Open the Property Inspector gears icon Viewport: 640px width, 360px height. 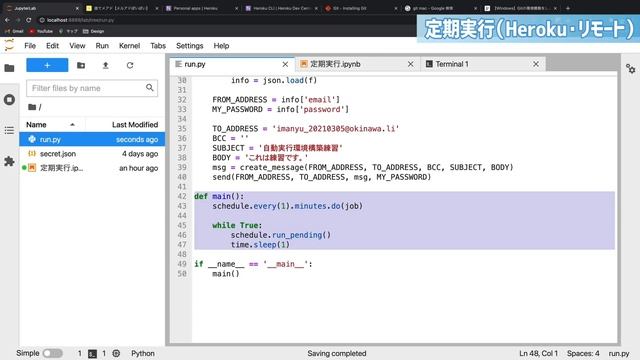(x=631, y=69)
